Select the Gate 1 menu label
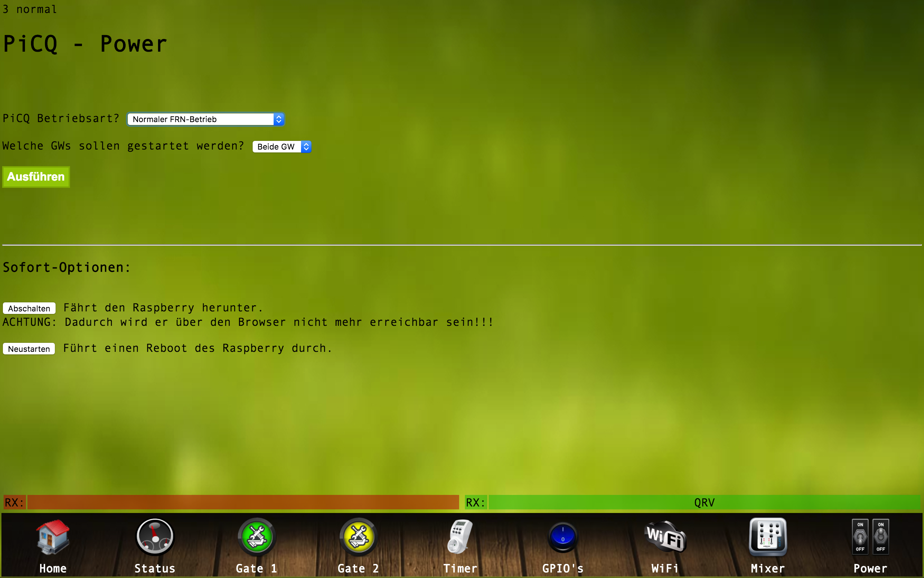The width and height of the screenshot is (924, 578). tap(257, 569)
